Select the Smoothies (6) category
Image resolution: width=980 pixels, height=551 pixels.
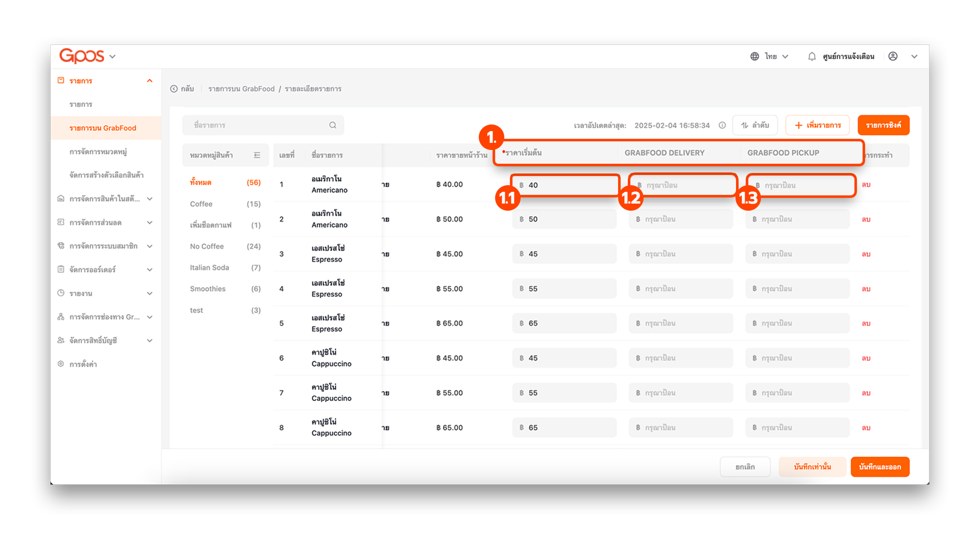(x=225, y=289)
